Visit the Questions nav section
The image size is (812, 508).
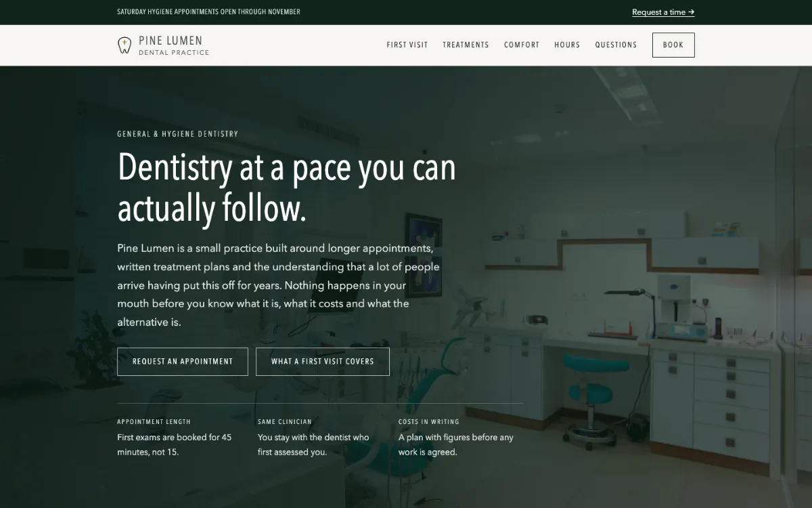(x=616, y=45)
